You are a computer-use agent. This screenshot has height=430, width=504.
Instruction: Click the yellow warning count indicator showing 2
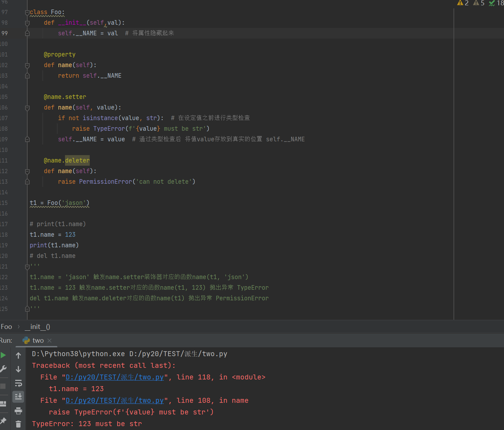pyautogui.click(x=463, y=3)
